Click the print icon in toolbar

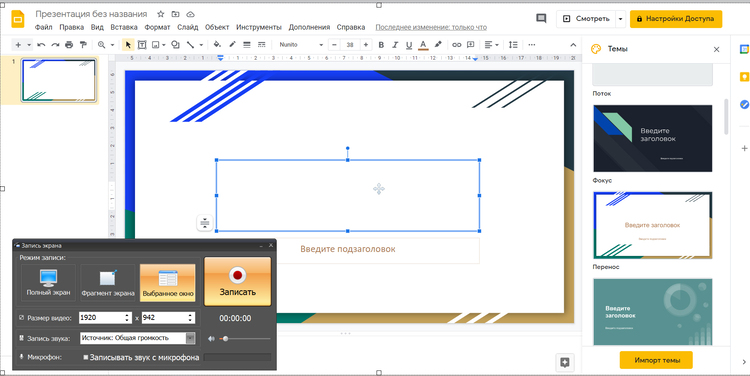point(69,45)
